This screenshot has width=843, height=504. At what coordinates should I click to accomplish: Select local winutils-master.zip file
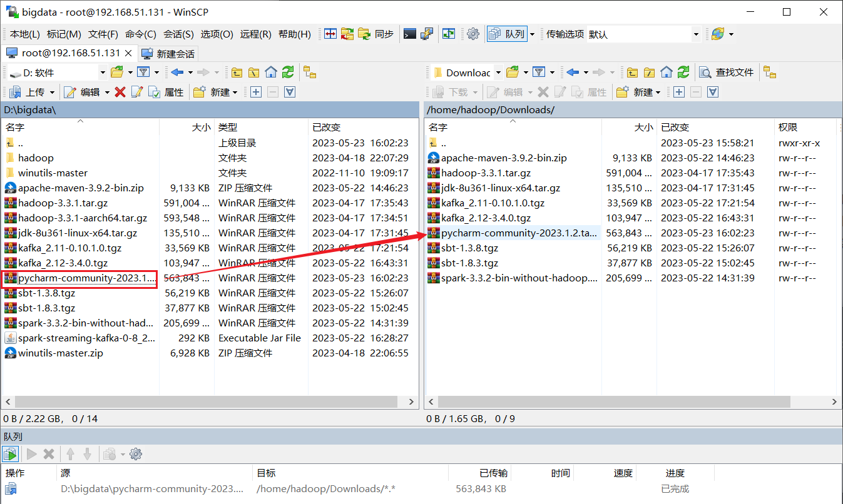(x=60, y=353)
